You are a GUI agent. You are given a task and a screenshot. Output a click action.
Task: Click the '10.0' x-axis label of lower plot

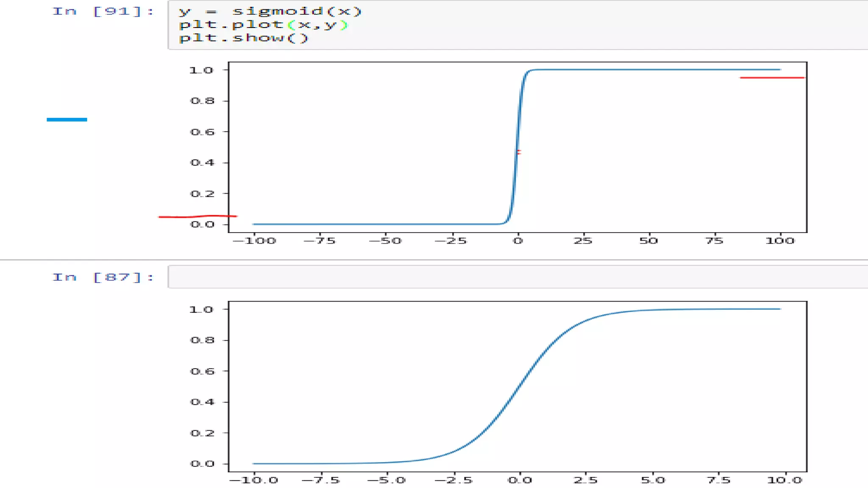785,480
